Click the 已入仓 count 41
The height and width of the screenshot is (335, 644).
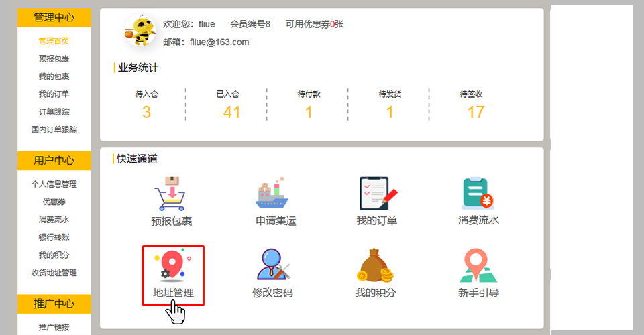[x=231, y=112]
